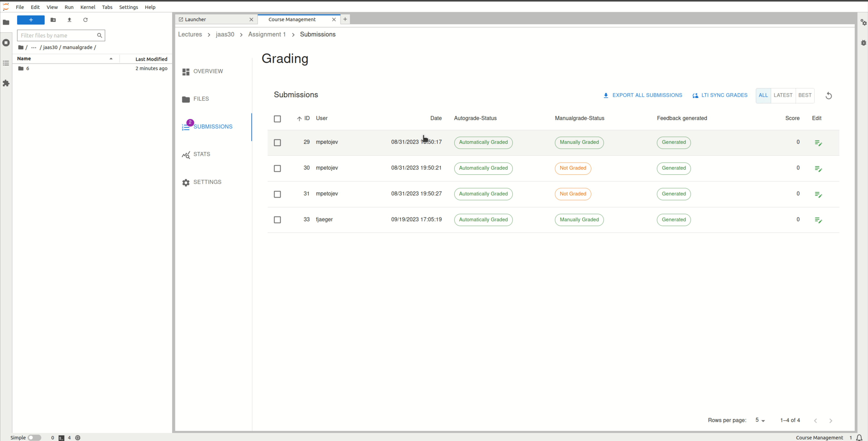Screen dimensions: 868x441
Task: Click the filter files by name field
Action: coord(61,35)
